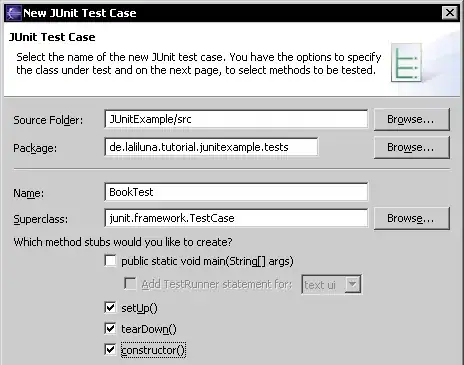Click the JUnit test case wizard banner icon
Viewport: 464px width, 365px height.
tap(407, 63)
